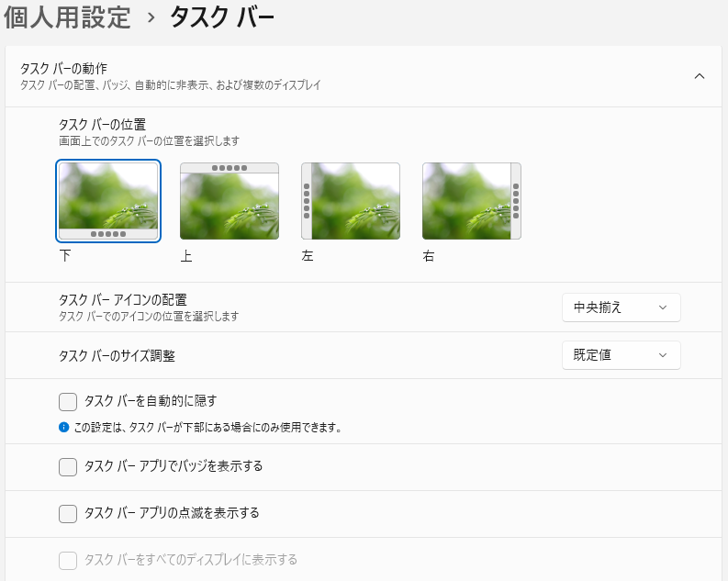
Task: Select the 上 (top) taskbar position thumbnail
Action: tap(230, 201)
